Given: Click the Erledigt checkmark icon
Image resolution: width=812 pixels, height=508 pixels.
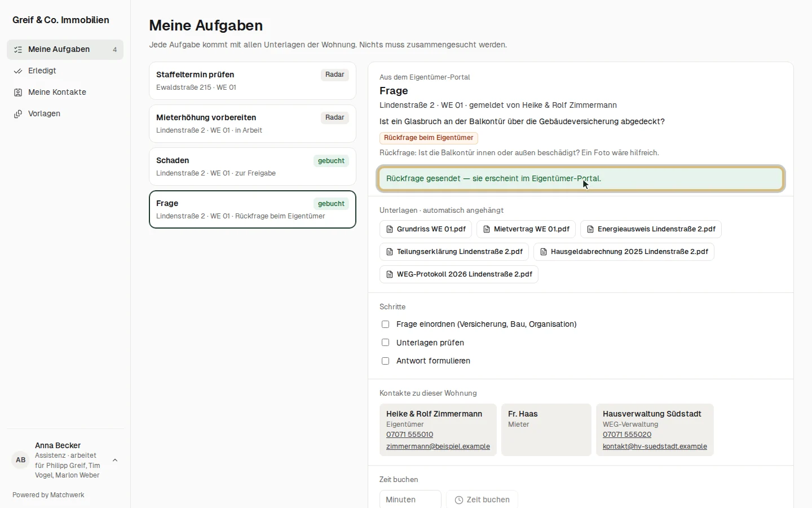Looking at the screenshot, I should [18, 71].
